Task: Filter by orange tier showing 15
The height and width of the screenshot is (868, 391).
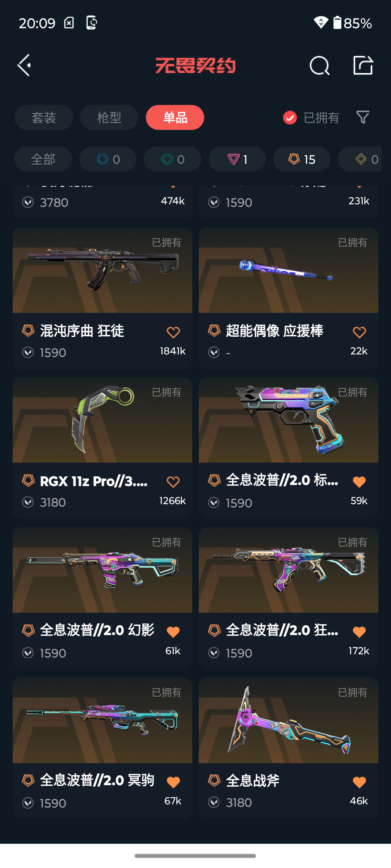Action: pos(302,159)
